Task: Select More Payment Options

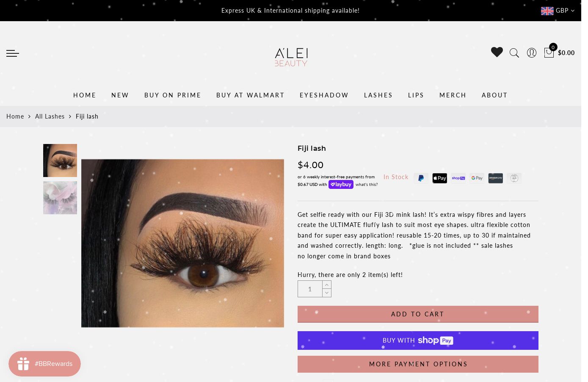Action: tap(418, 364)
